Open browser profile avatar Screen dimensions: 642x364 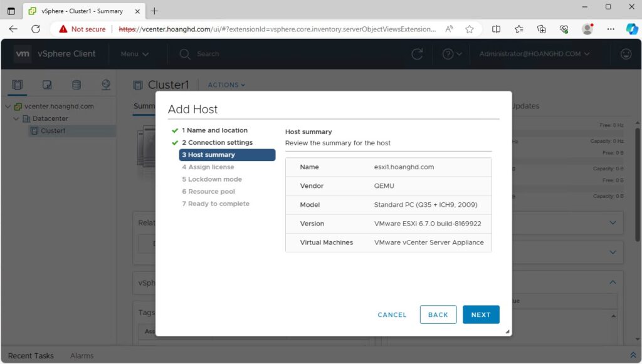[587, 29]
